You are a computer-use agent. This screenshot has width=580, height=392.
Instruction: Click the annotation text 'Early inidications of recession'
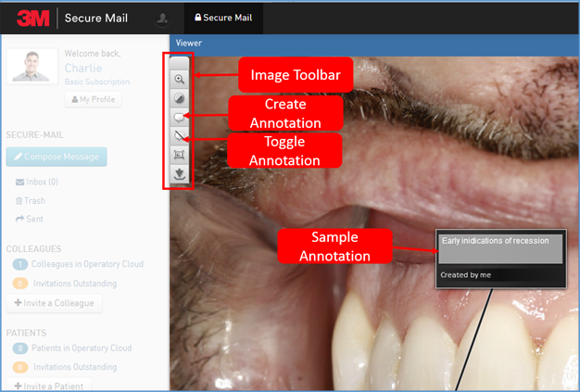pos(496,241)
